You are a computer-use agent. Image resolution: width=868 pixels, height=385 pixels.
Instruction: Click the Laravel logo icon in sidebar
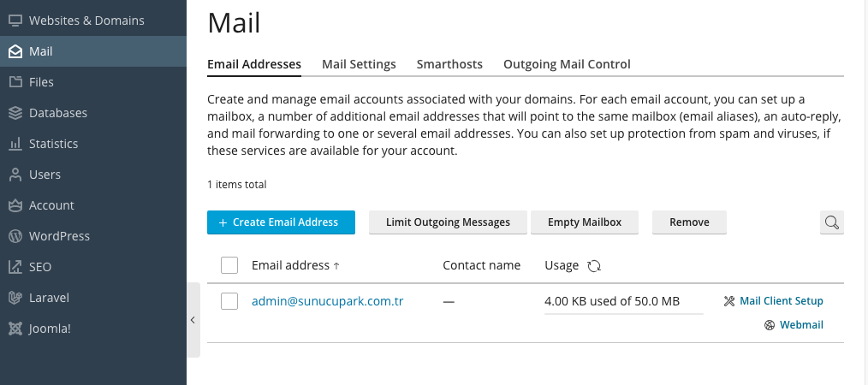click(15, 298)
